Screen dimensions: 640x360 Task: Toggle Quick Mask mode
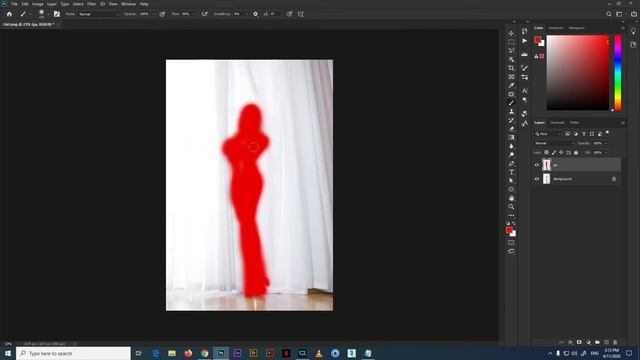(x=511, y=242)
